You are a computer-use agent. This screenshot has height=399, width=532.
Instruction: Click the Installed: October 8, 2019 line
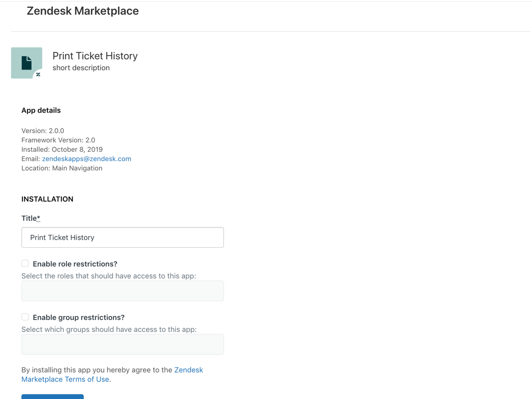click(62, 150)
